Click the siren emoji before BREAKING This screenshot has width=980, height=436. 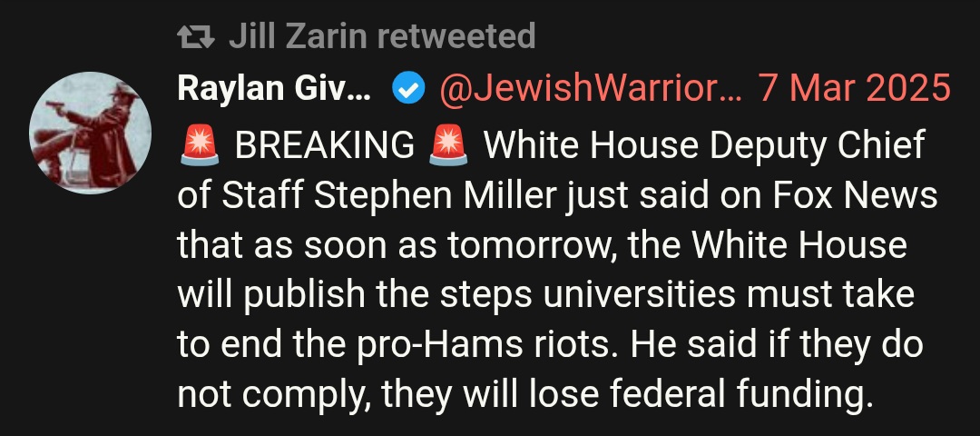(x=200, y=145)
